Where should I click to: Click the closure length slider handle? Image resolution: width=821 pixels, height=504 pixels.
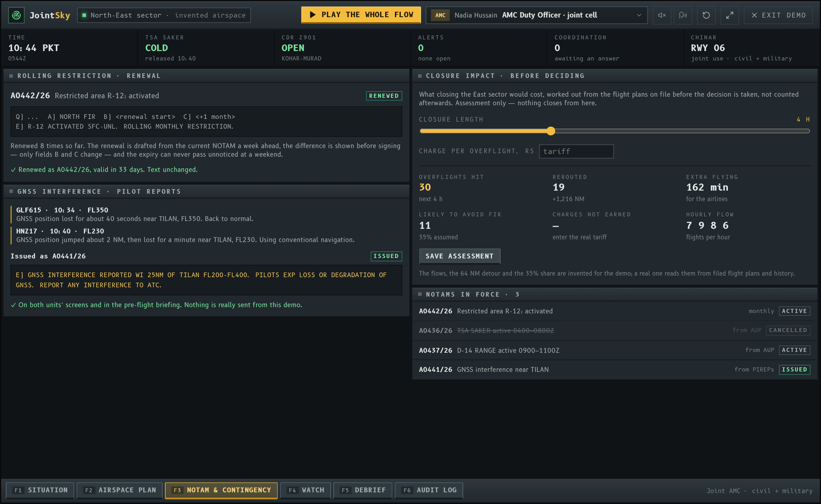pos(550,131)
